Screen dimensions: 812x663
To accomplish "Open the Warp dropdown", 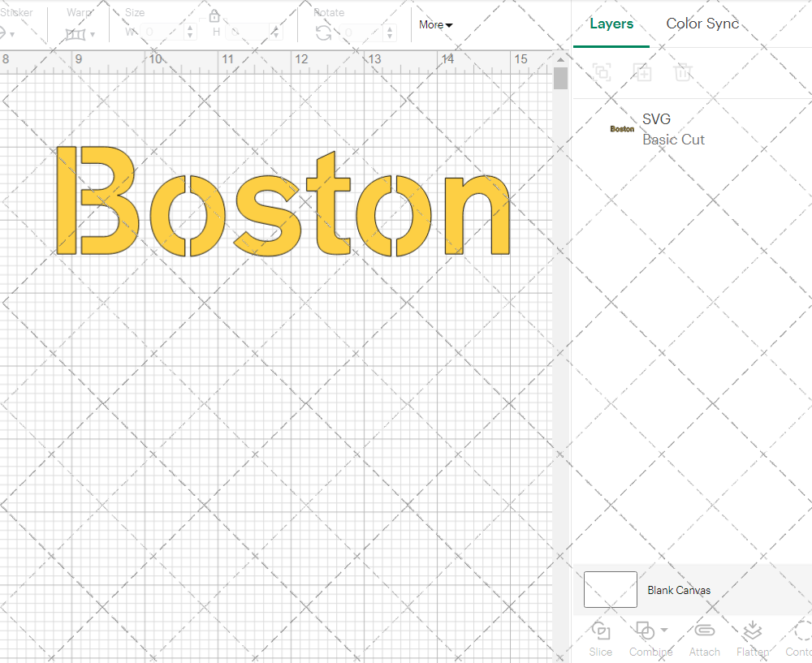I will (80, 33).
